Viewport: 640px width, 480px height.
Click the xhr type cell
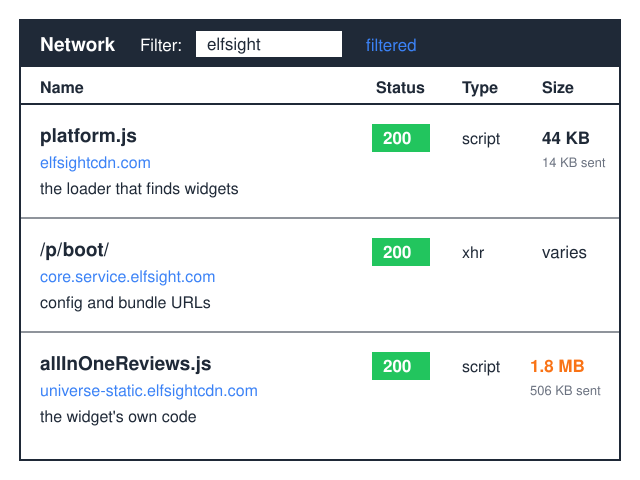(x=473, y=253)
